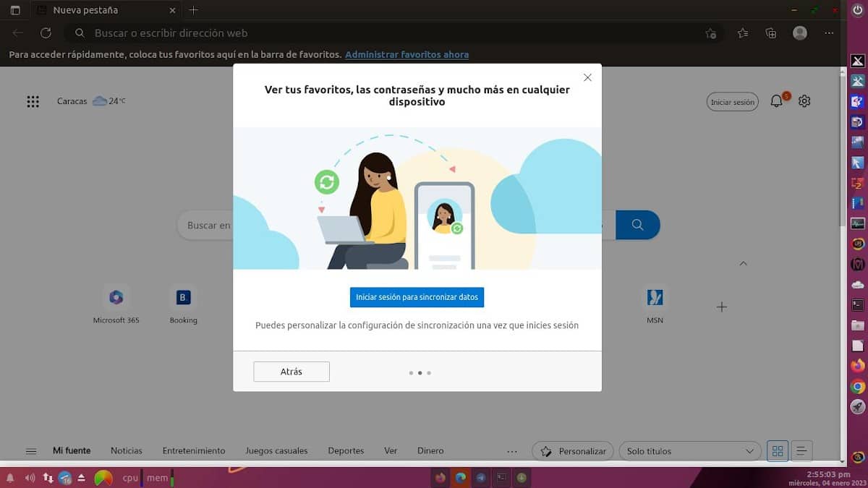Viewport: 868px width, 488px height.
Task: Click the blue search magnifier button
Action: tap(637, 225)
